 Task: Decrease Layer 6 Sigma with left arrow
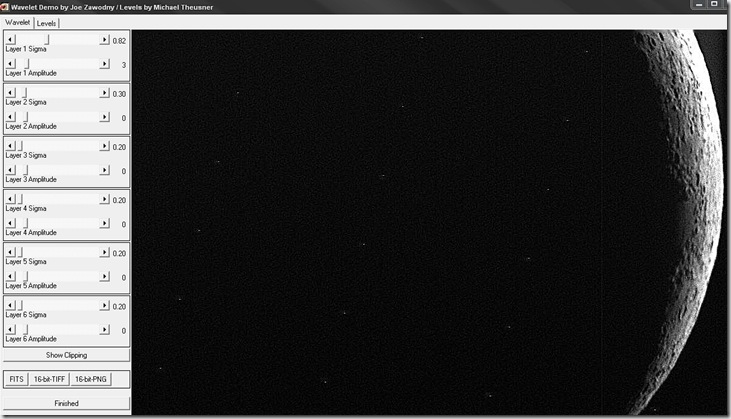point(10,305)
